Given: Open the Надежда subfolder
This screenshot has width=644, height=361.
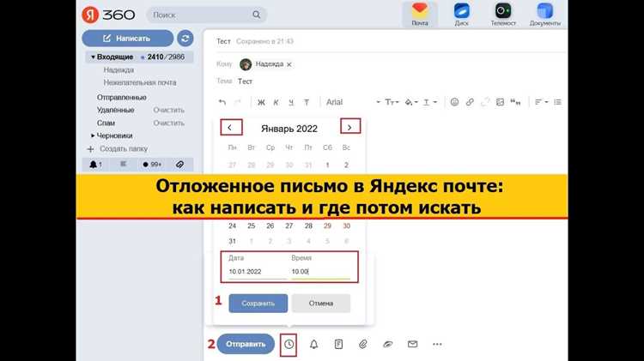Looking at the screenshot, I should (x=118, y=69).
